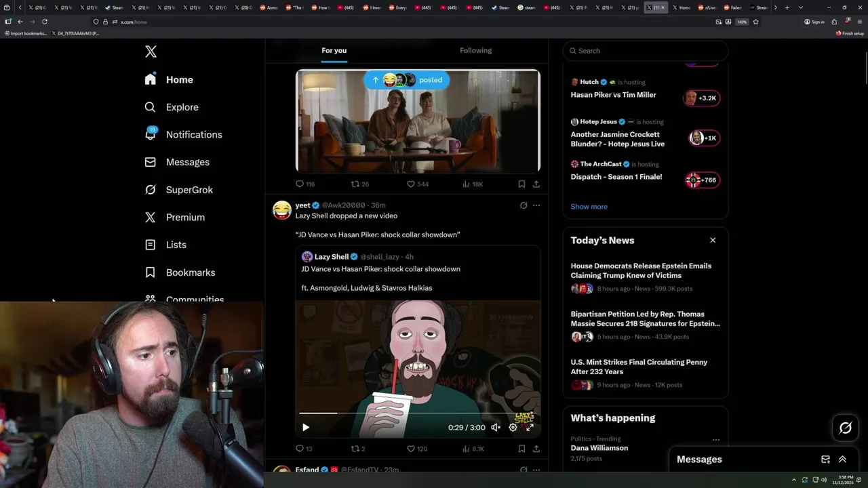868x488 pixels.
Task: View analytics showing 18K views
Action: click(x=473, y=184)
